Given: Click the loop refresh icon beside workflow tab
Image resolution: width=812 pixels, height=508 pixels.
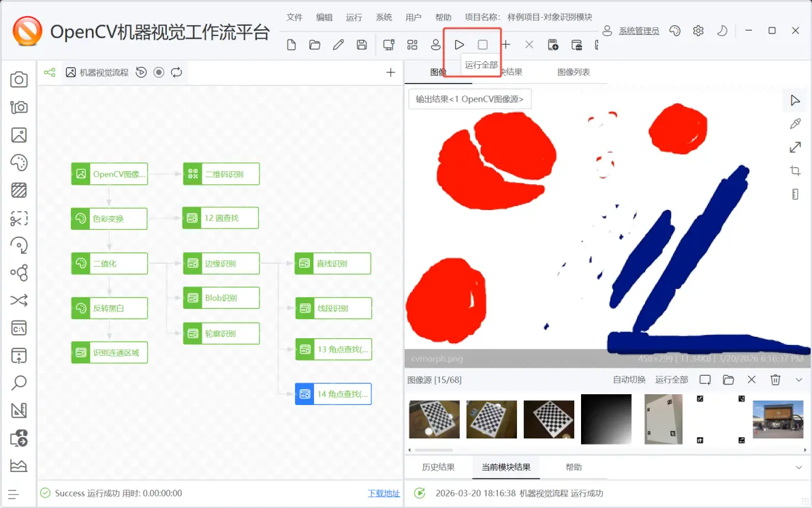Looking at the screenshot, I should point(176,72).
